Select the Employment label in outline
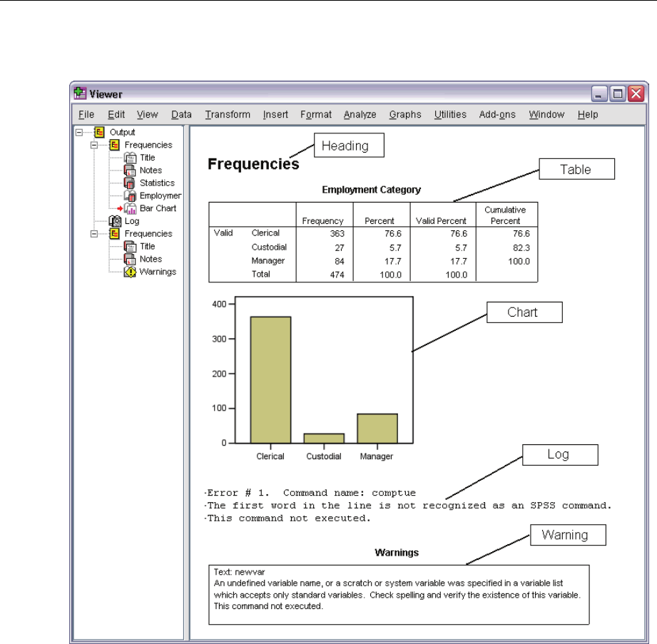The width and height of the screenshot is (657, 644). [x=161, y=195]
